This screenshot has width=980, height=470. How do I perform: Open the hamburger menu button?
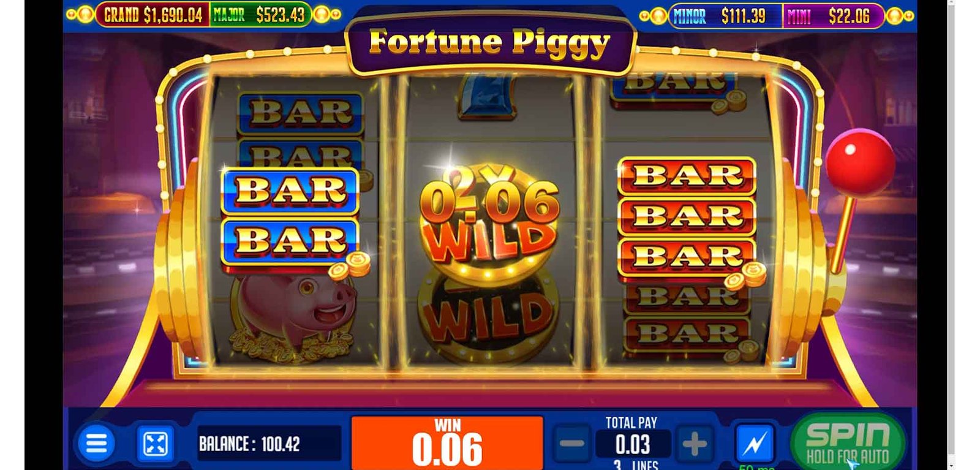click(x=96, y=443)
